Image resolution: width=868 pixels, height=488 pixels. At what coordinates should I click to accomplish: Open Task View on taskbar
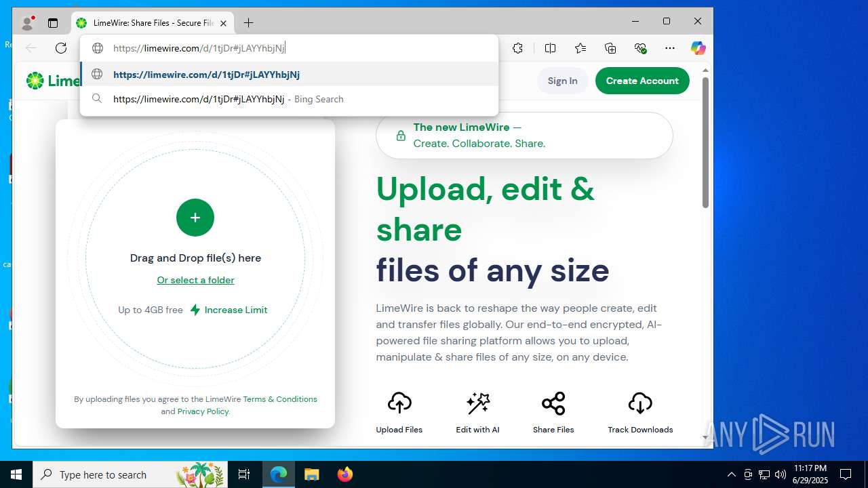click(244, 474)
